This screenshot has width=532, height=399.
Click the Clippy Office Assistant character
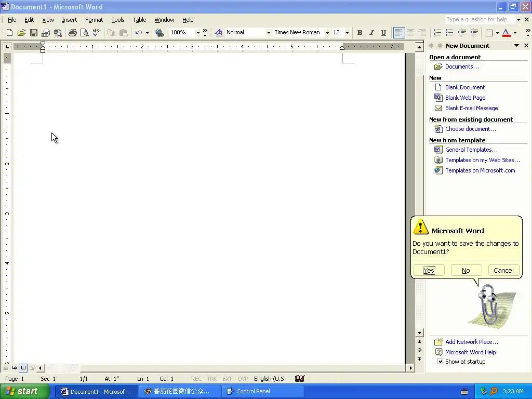pyautogui.click(x=489, y=304)
